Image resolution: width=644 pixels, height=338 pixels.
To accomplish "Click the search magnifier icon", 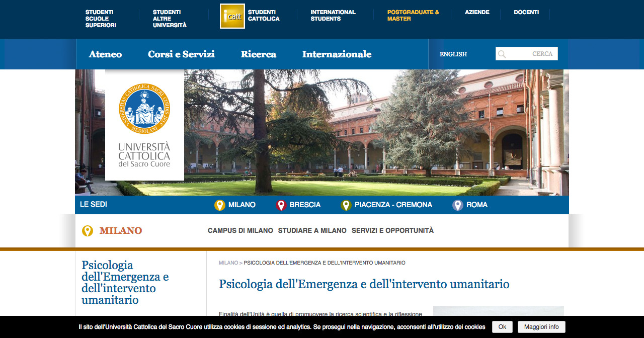I will click(502, 54).
